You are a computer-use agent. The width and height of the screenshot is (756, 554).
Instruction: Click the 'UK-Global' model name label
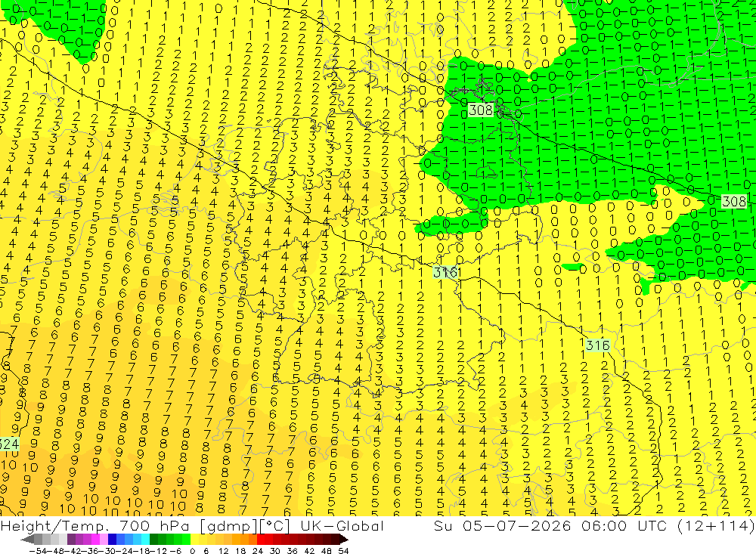point(342,525)
